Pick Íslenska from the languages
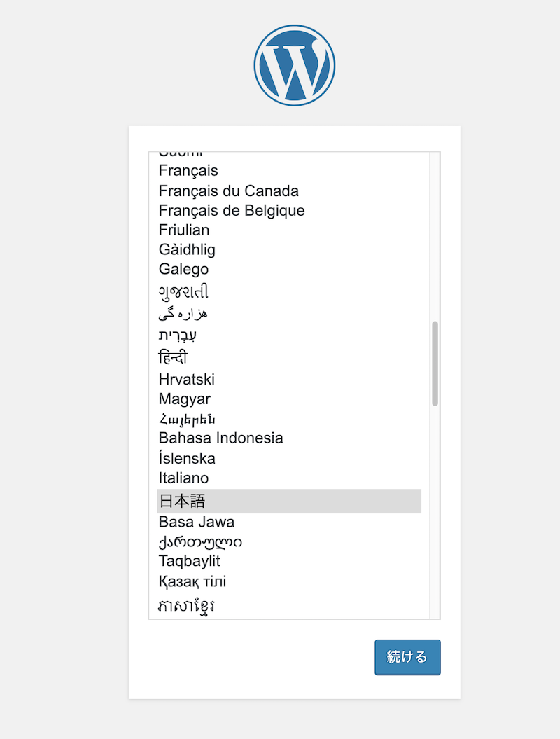Screen dimensions: 560x739 pos(187,459)
